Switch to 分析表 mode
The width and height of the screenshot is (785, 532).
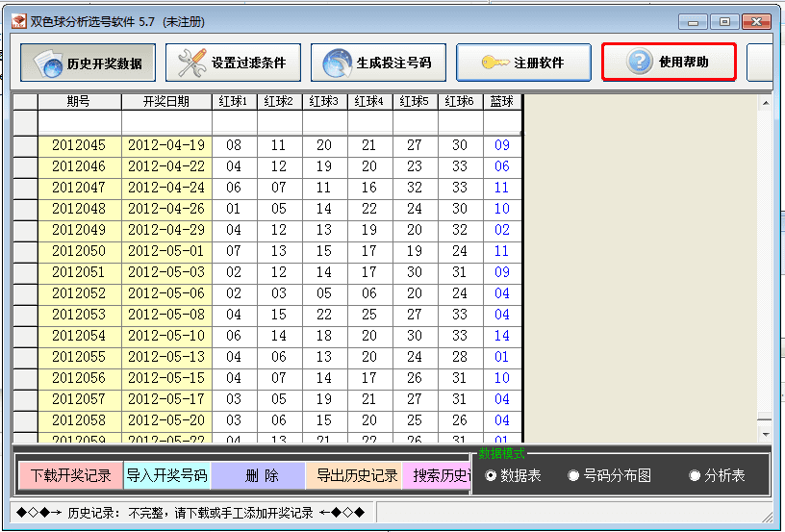(695, 475)
